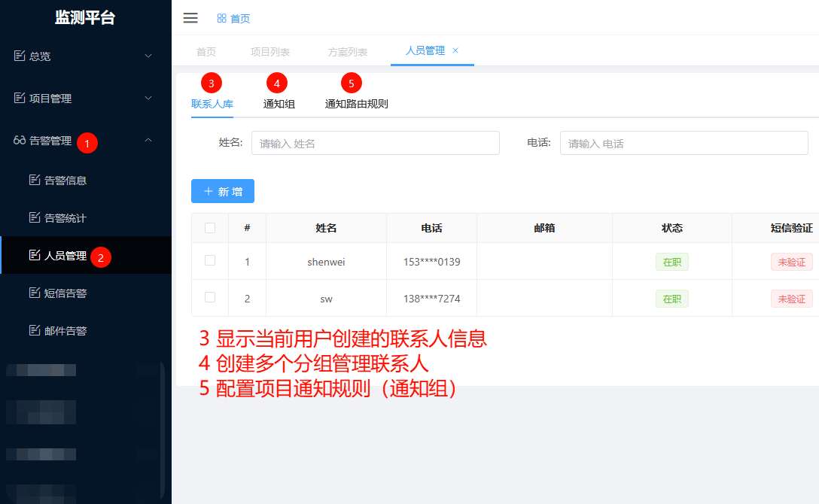Click the 首页 breadcrumb grid icon
This screenshot has height=504, width=819.
(x=222, y=18)
